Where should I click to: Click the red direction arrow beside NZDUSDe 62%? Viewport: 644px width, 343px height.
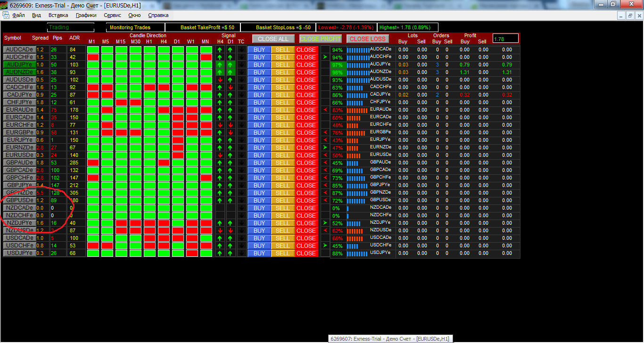tap(325, 230)
